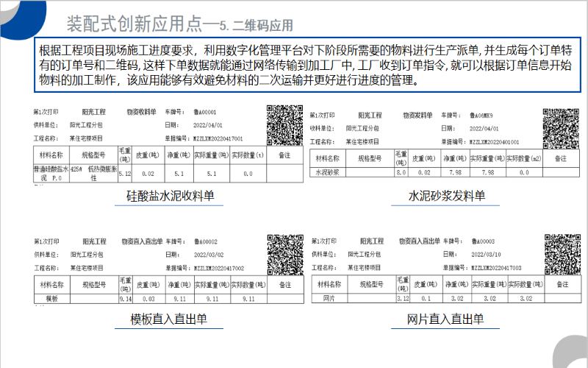Click the 物资收料单 form heading

click(141, 112)
